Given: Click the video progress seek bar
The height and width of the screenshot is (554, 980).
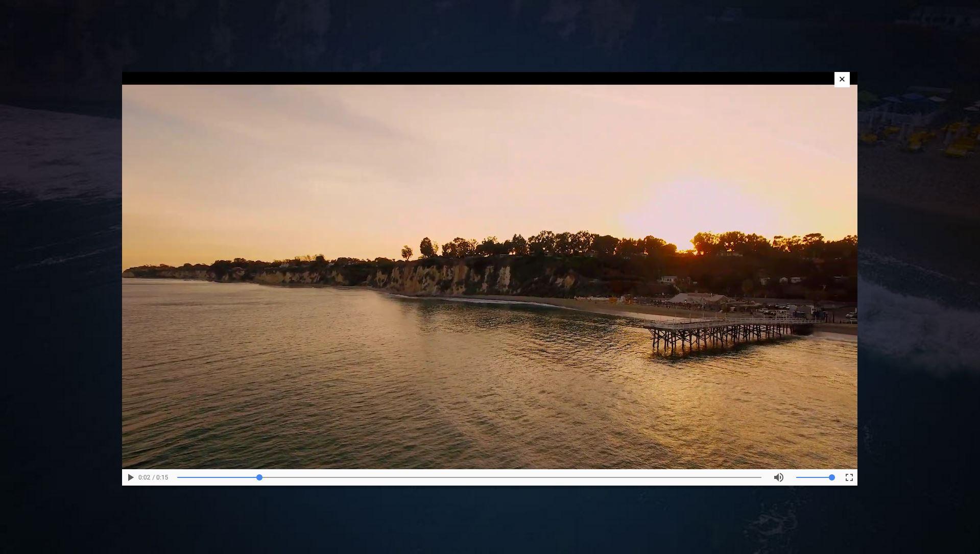Looking at the screenshot, I should (469, 477).
